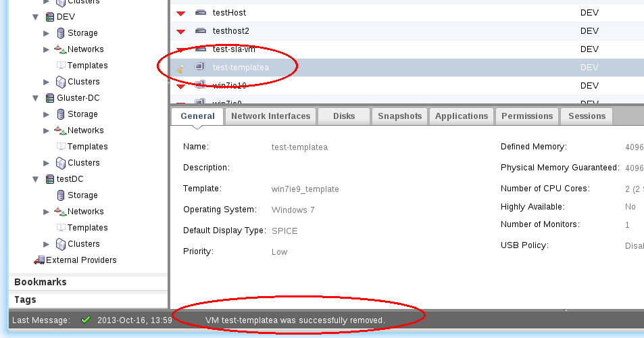Open the Snapshots tab
Screen dimensions: 644x338
[x=399, y=116]
